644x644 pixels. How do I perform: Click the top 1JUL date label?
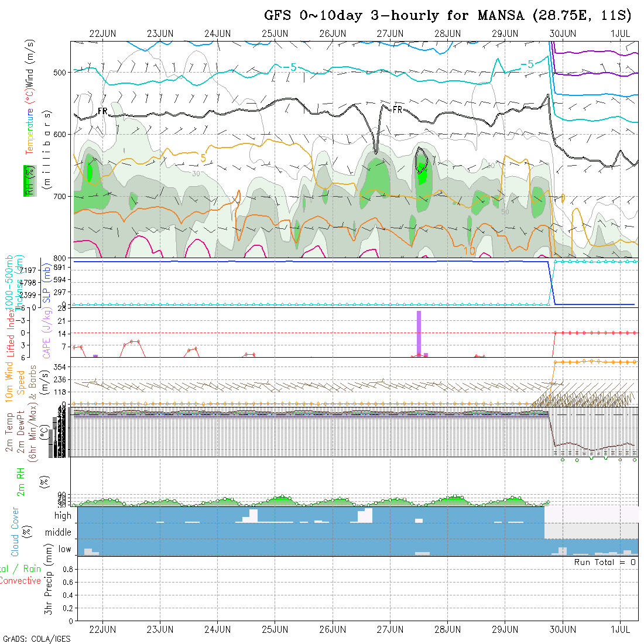pyautogui.click(x=620, y=33)
